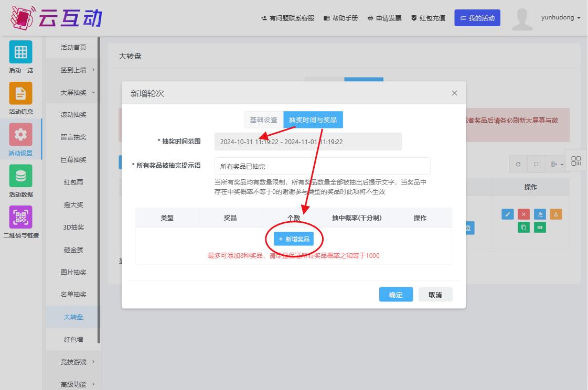
Task: Click the table refresh icon
Action: click(x=518, y=165)
